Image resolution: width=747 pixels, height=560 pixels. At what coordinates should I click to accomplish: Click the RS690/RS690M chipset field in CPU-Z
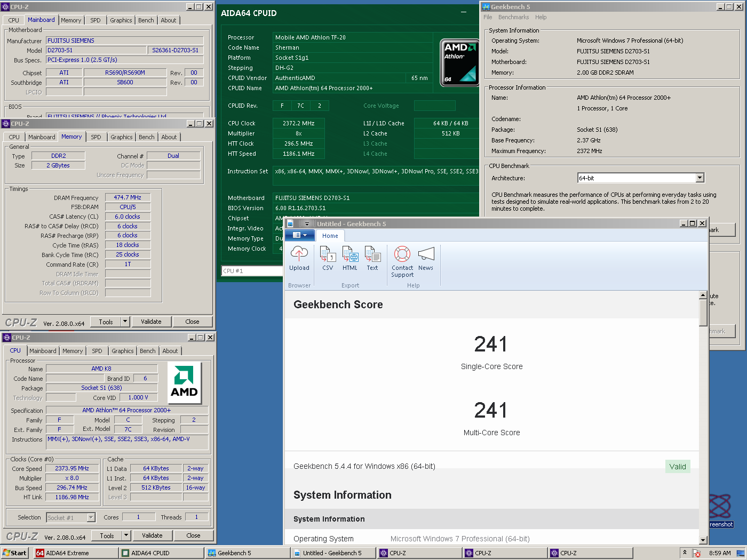[125, 73]
